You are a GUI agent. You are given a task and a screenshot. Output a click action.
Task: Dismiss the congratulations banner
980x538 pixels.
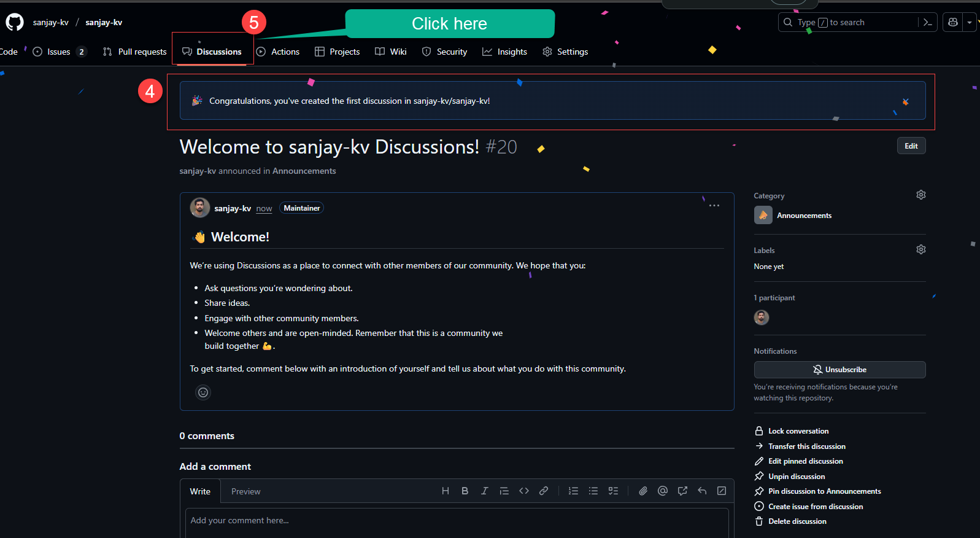pos(905,101)
